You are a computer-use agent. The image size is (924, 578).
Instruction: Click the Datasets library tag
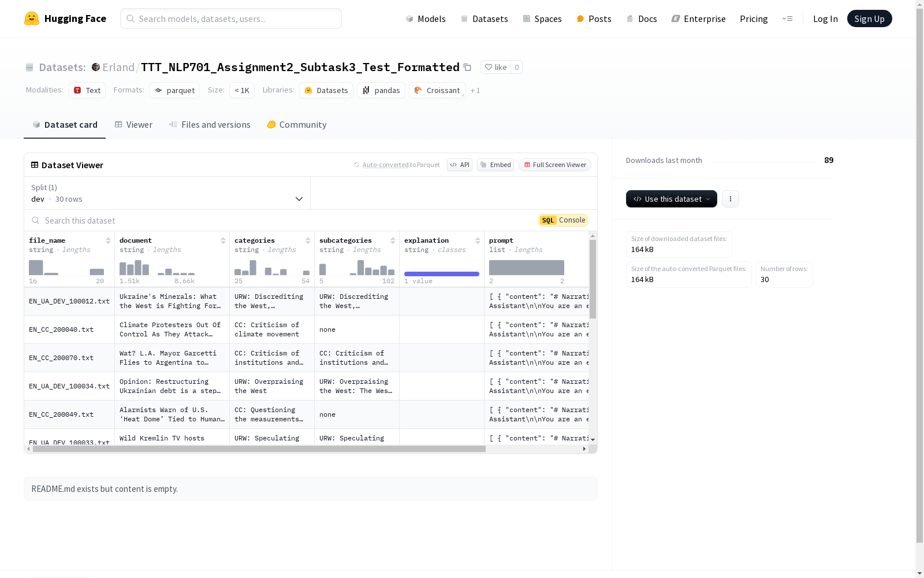[326, 90]
